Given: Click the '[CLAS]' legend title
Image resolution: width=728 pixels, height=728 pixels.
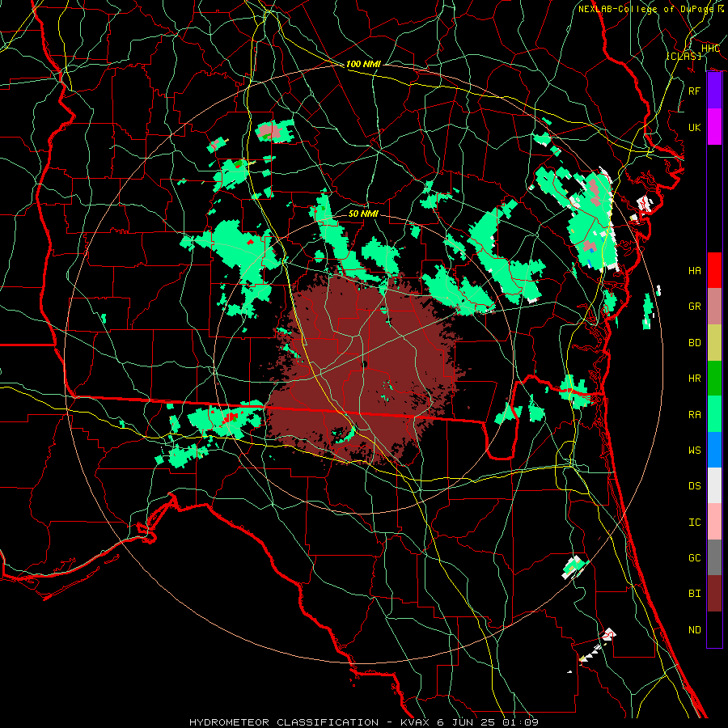Looking at the screenshot, I should 684,56.
